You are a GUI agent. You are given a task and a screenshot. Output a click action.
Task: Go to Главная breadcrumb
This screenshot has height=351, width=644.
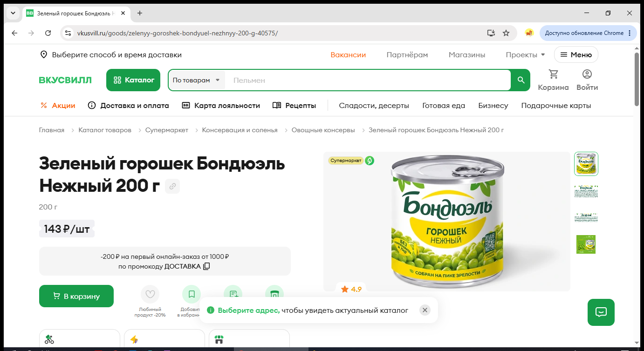coord(52,130)
